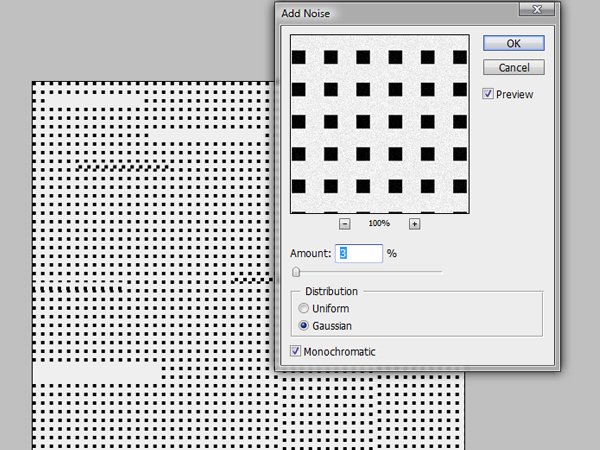Image resolution: width=600 pixels, height=450 pixels.
Task: Click the Add Noise title bar
Action: click(x=398, y=13)
